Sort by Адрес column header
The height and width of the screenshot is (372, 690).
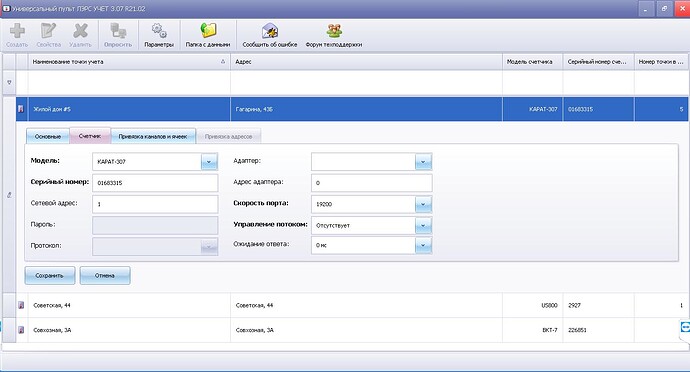click(366, 62)
